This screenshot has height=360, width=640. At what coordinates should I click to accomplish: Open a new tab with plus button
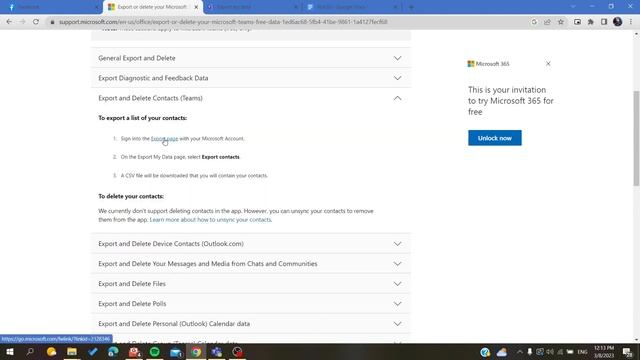pos(411,7)
